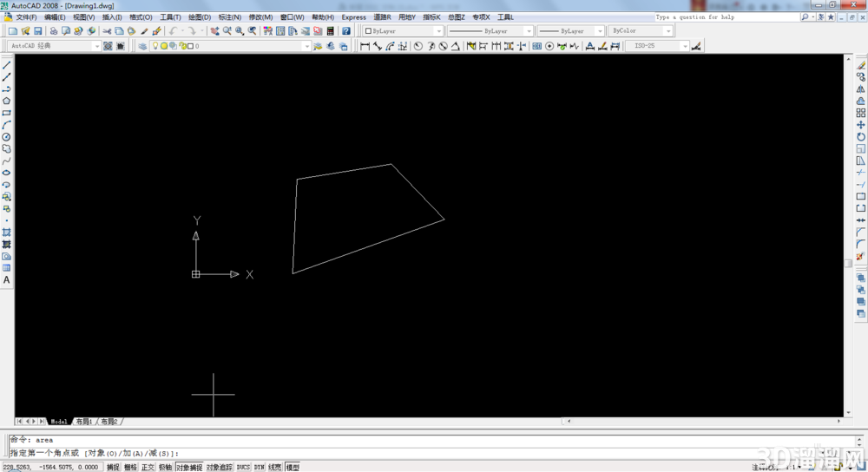Switch to the 布局2 layout tab
Viewport: 868px width, 472px height.
tap(109, 422)
